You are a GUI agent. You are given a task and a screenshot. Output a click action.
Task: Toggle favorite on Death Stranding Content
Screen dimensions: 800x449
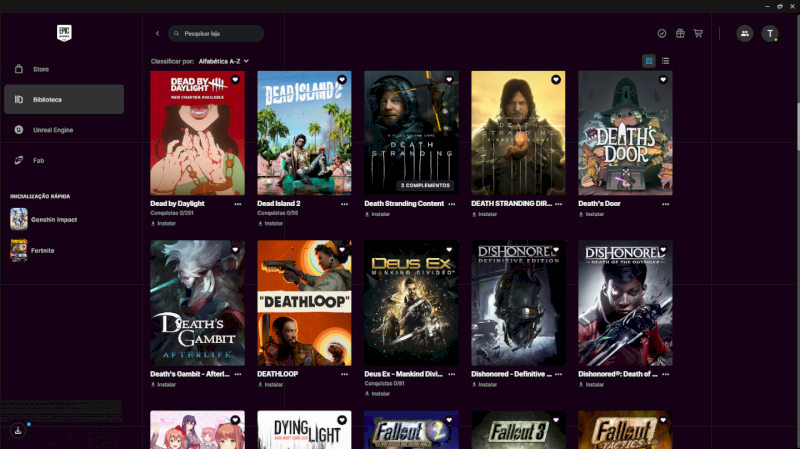tap(449, 80)
